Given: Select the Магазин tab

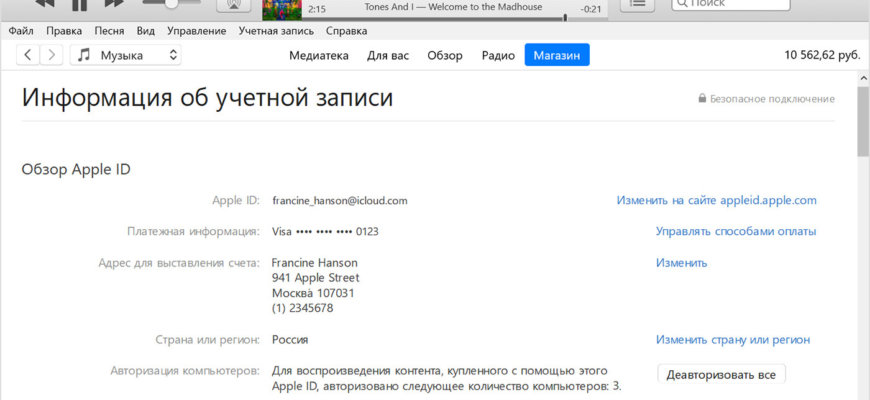Looking at the screenshot, I should (557, 55).
